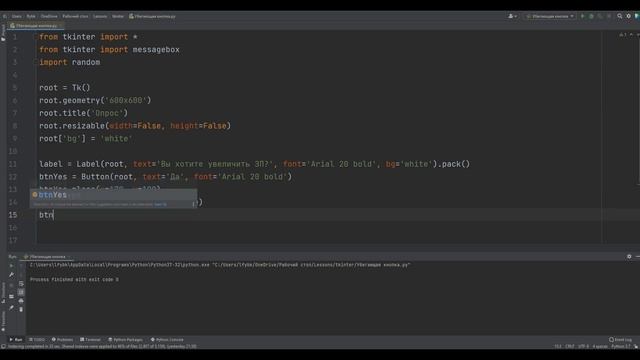This screenshot has height=360, width=640.
Task: Click Rerun icon in Run panel
Action: click(x=11, y=266)
